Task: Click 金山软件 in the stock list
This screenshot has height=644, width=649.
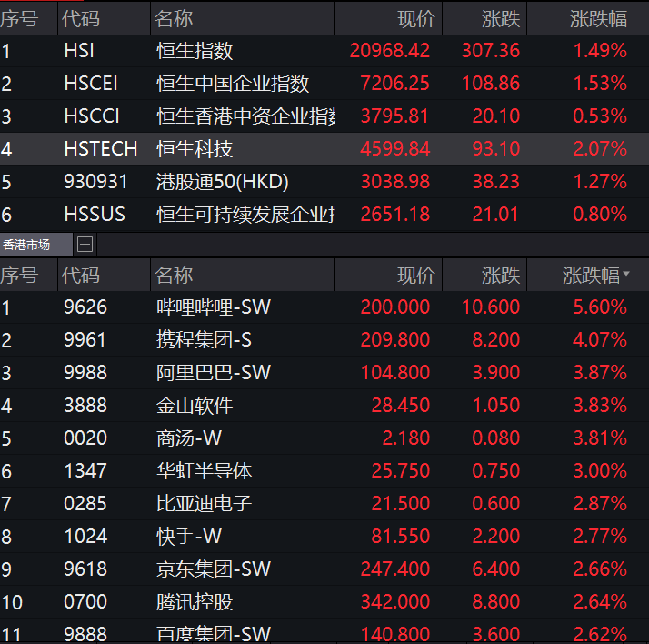Action: 195,406
